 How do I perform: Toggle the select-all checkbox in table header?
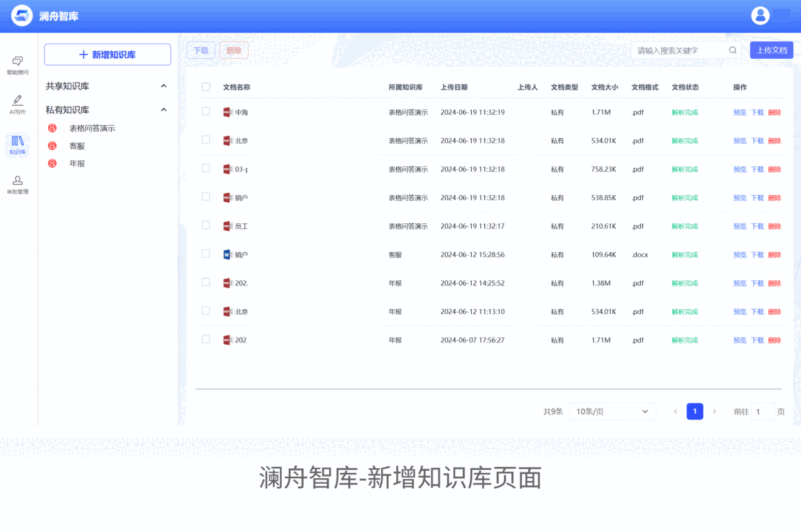pyautogui.click(x=206, y=87)
